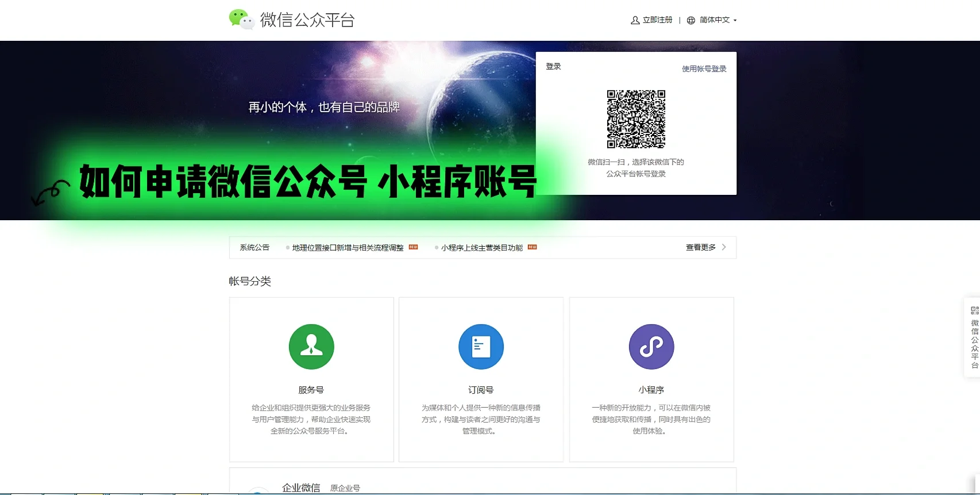The width and height of the screenshot is (980, 495).
Task: Click the purple 小程序 mini program icon
Action: 651,347
